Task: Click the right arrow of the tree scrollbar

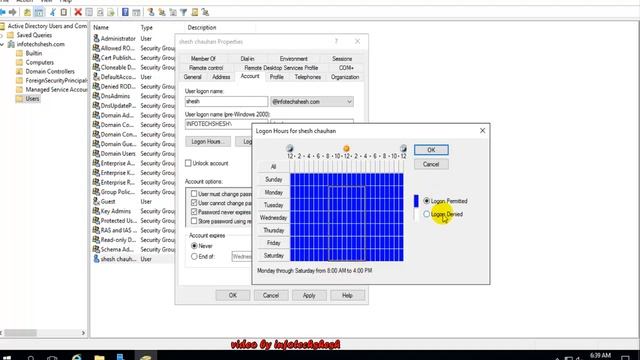Action: pos(83,333)
